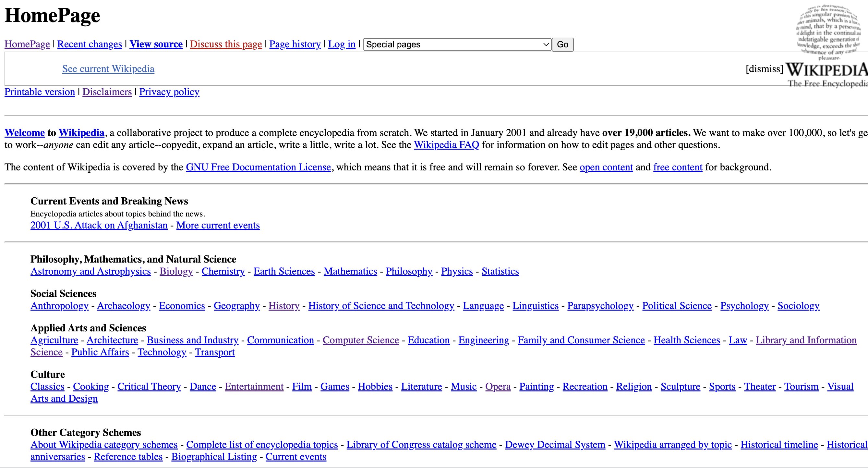
Task: Open Discuss this page
Action: [x=226, y=44]
